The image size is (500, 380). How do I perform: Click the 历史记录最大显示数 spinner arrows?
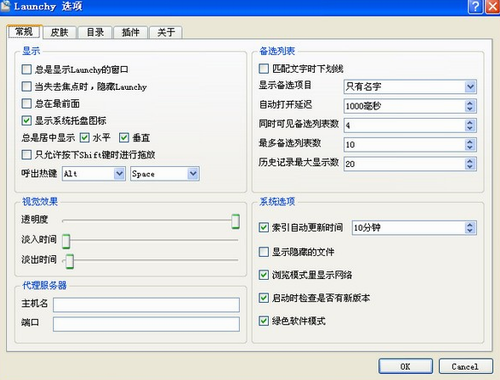coord(470,164)
